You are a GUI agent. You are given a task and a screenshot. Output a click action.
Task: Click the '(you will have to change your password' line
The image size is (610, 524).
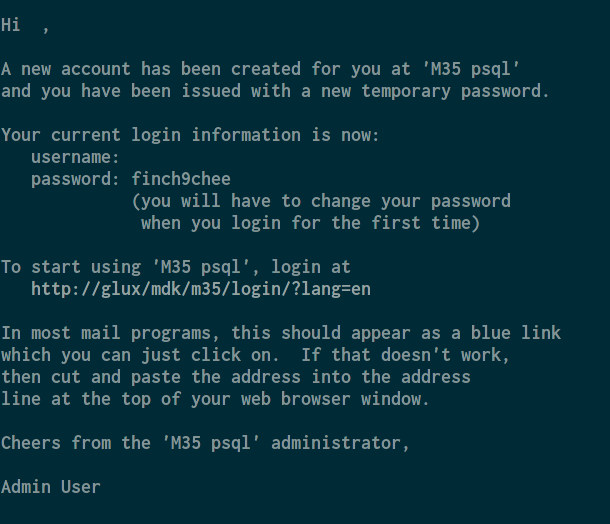point(321,201)
